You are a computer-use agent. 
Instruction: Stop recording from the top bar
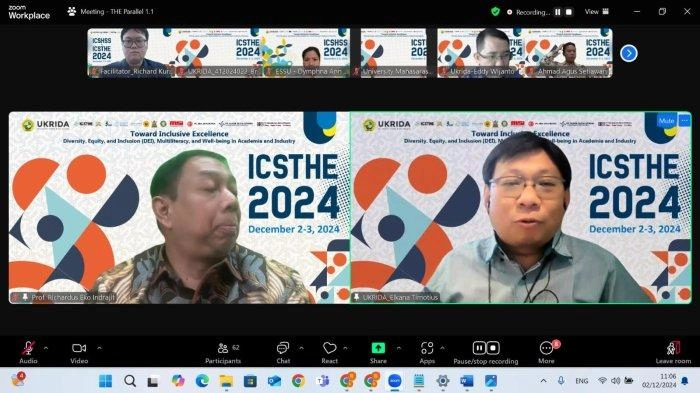pyautogui.click(x=569, y=12)
